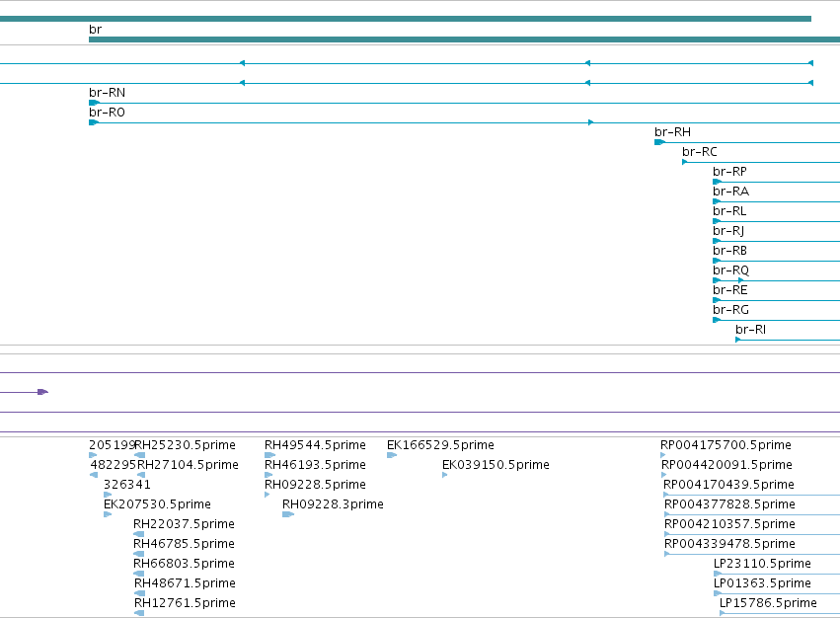Screen dimensions: 840x618
Task: Click the br-RO transcript start arrow
Action: click(x=95, y=122)
